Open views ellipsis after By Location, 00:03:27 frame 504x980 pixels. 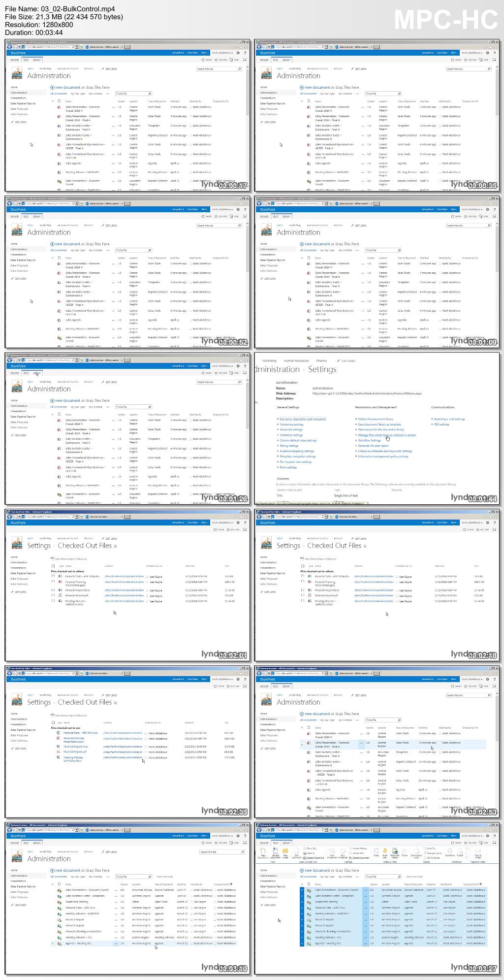(357, 877)
